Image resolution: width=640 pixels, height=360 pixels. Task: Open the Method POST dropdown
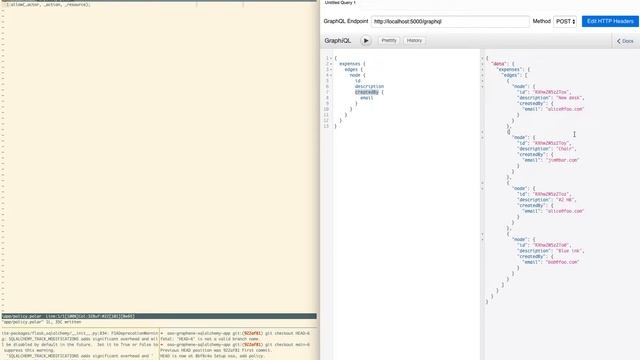click(565, 21)
